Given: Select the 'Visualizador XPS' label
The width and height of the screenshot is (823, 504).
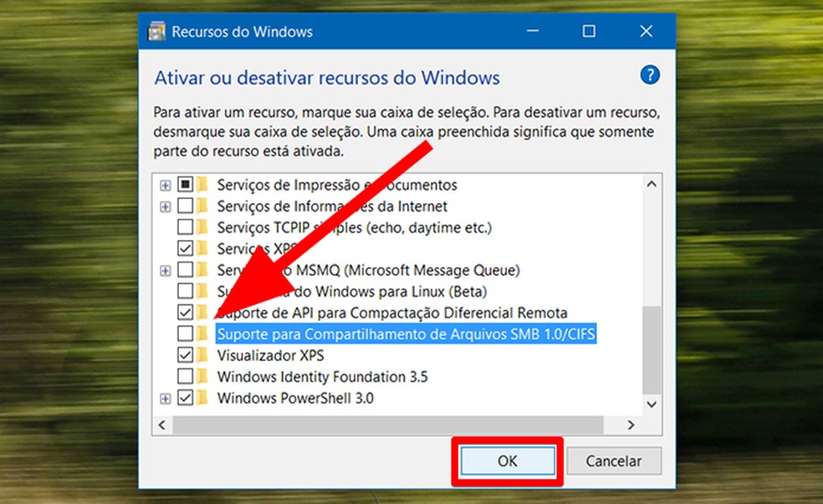Looking at the screenshot, I should tap(271, 355).
